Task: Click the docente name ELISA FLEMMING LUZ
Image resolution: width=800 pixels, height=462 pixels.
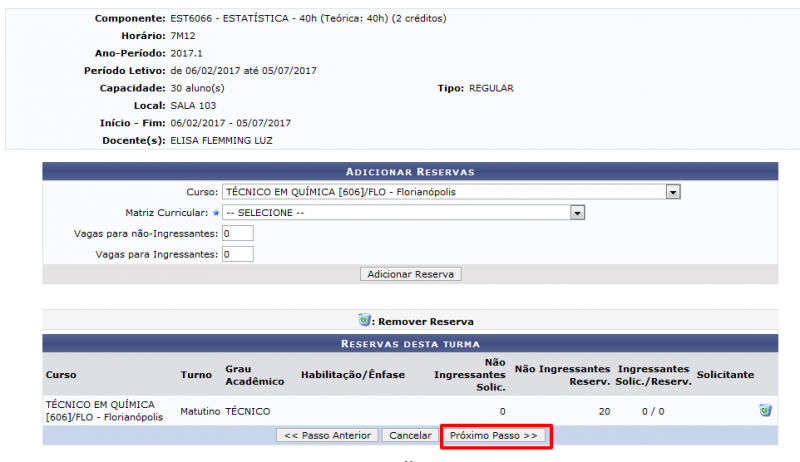Action: click(221, 140)
